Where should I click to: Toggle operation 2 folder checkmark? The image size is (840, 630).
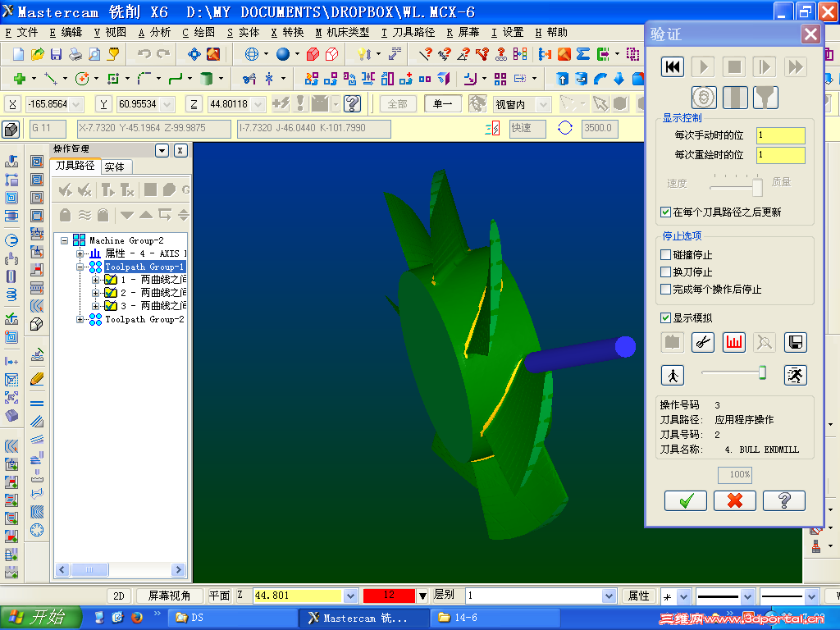click(111, 293)
